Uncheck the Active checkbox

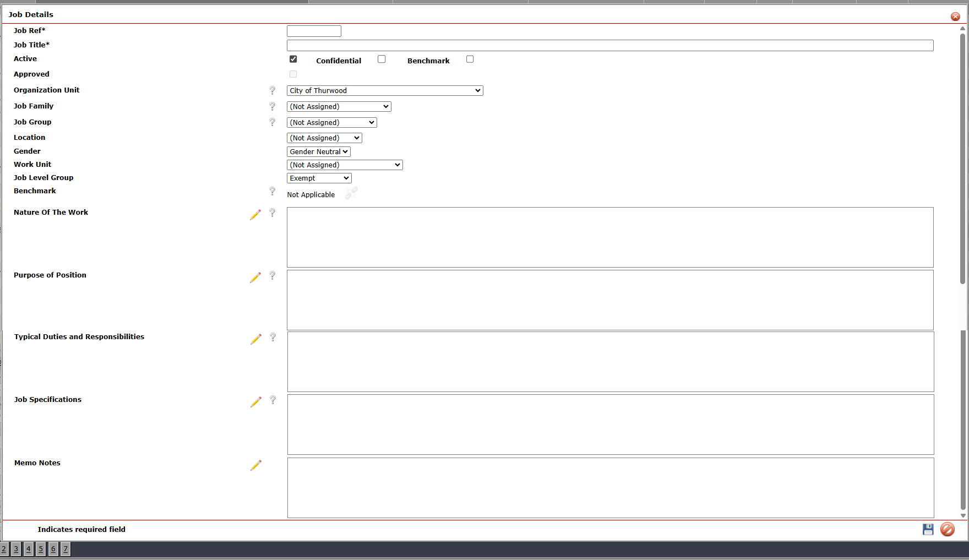[x=293, y=59]
